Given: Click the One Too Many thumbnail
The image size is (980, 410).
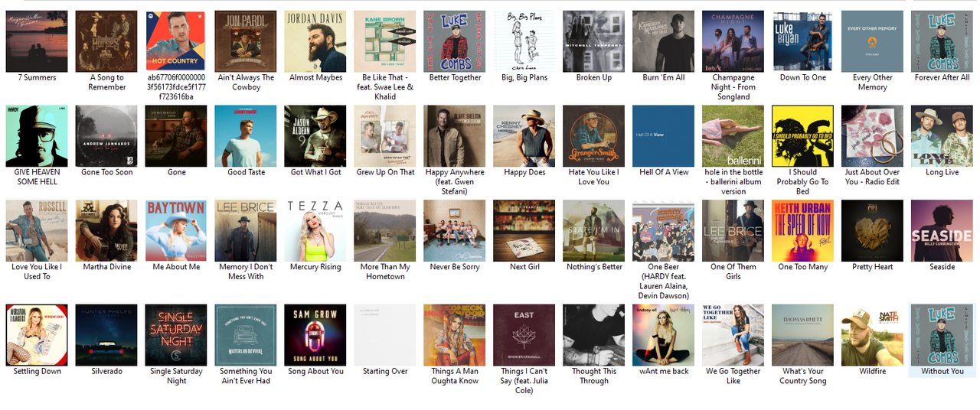Looking at the screenshot, I should (x=802, y=231).
